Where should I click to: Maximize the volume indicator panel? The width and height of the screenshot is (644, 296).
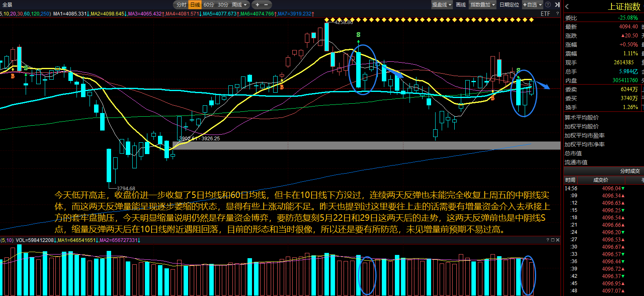pyautogui.click(x=552, y=240)
